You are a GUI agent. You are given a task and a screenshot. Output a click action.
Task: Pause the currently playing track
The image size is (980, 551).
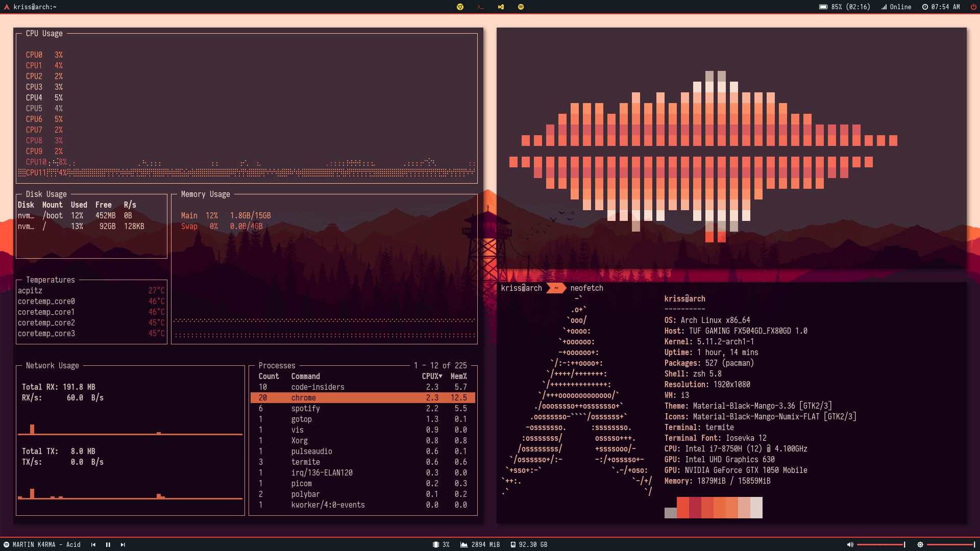click(x=108, y=544)
